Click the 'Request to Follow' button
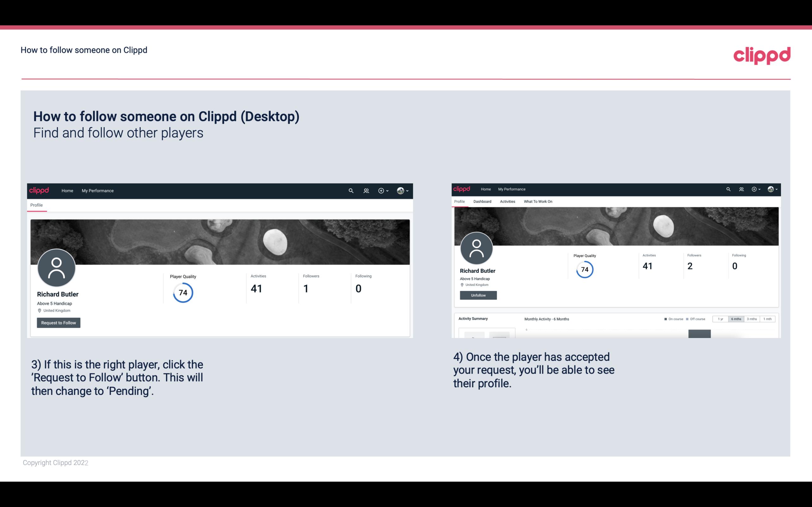Screen dimensions: 812x507 58,323
